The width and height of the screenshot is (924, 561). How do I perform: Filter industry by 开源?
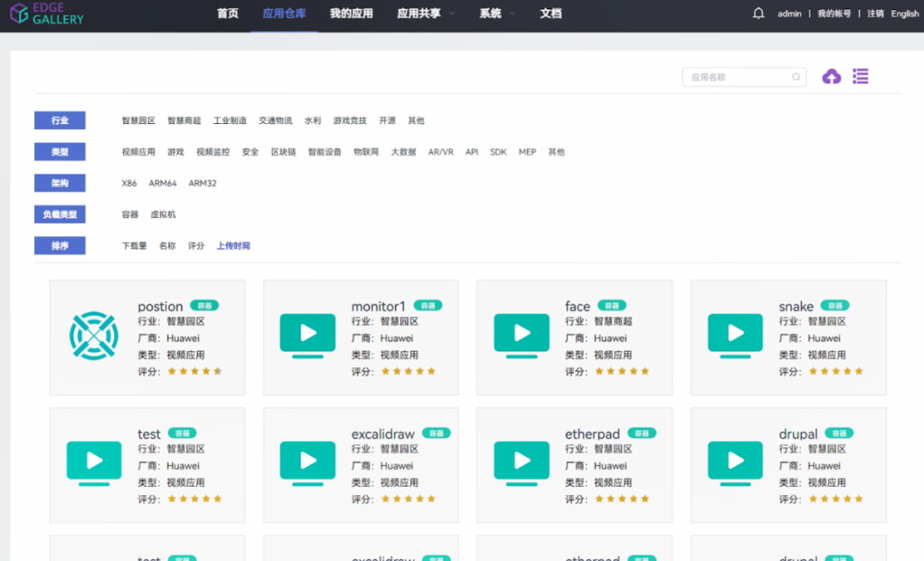pyautogui.click(x=388, y=121)
